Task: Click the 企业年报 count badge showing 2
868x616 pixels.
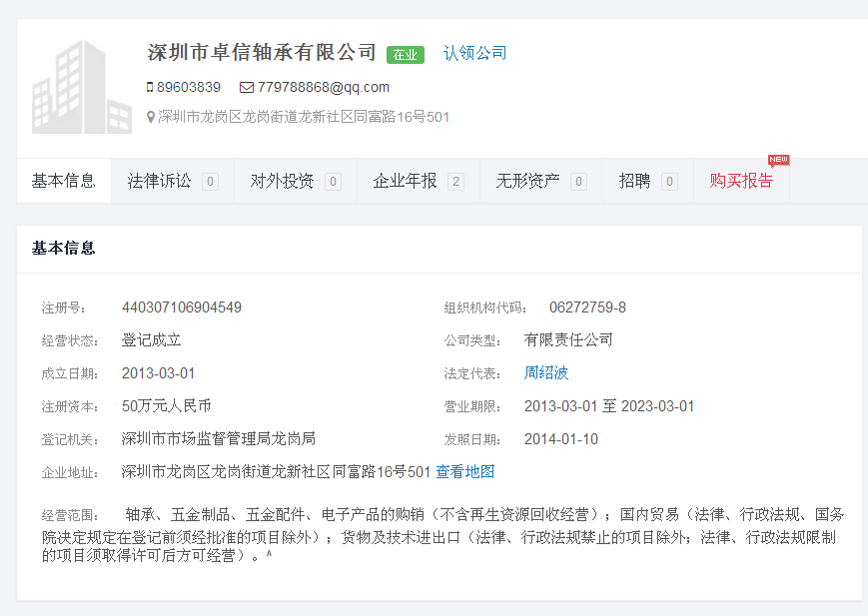Action: (x=455, y=182)
